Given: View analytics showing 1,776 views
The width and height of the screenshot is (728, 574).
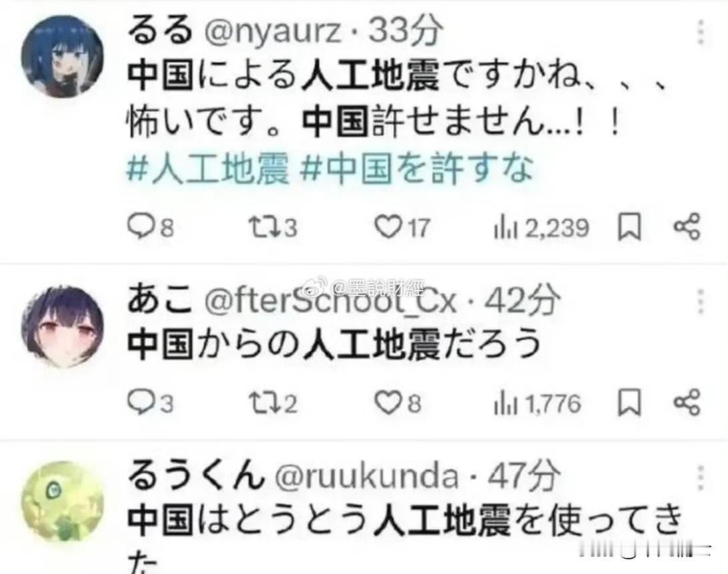Looking at the screenshot, I should tap(537, 403).
